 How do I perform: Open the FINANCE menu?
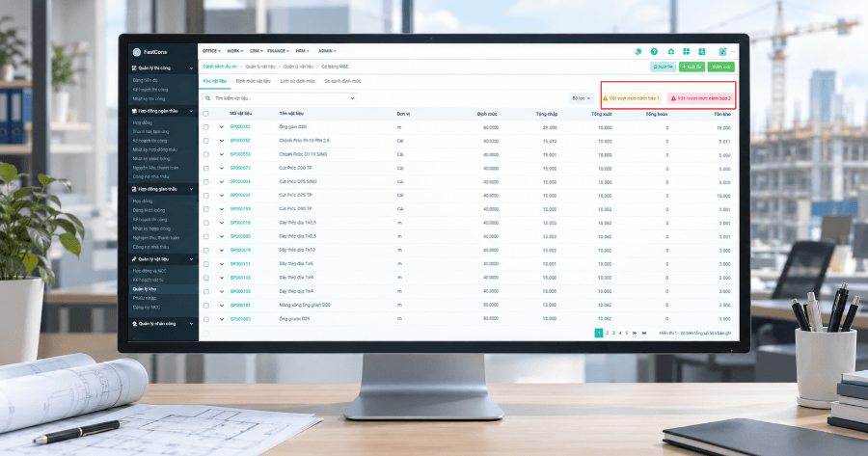278,51
